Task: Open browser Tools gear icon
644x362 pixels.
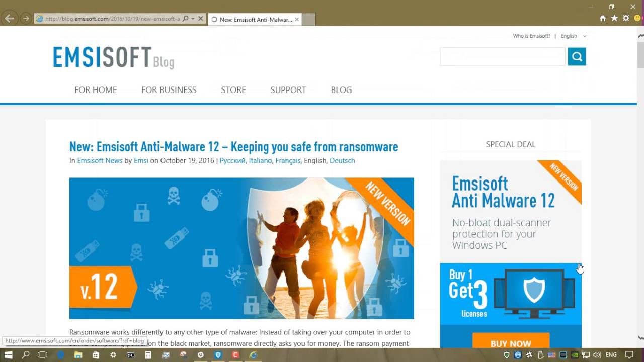Action: pyautogui.click(x=626, y=18)
